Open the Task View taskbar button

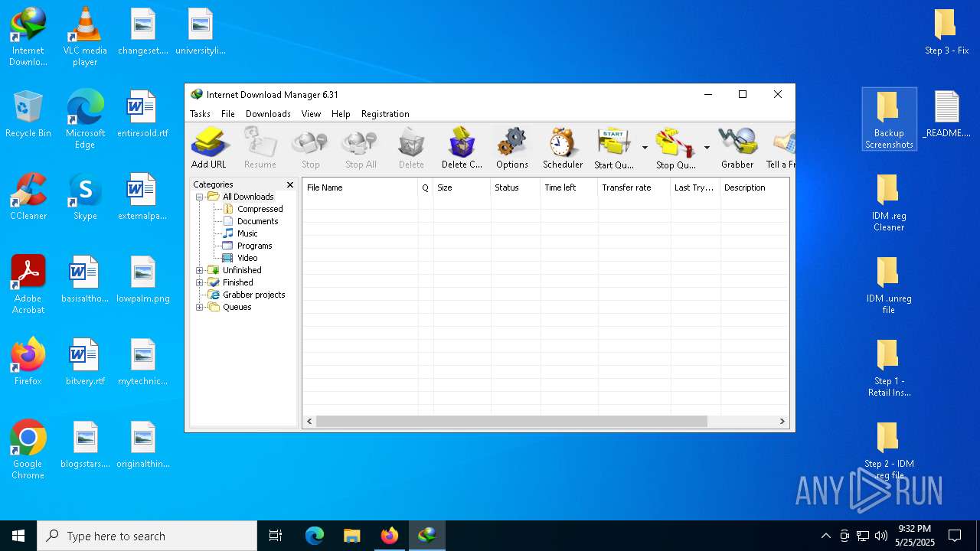[276, 536]
